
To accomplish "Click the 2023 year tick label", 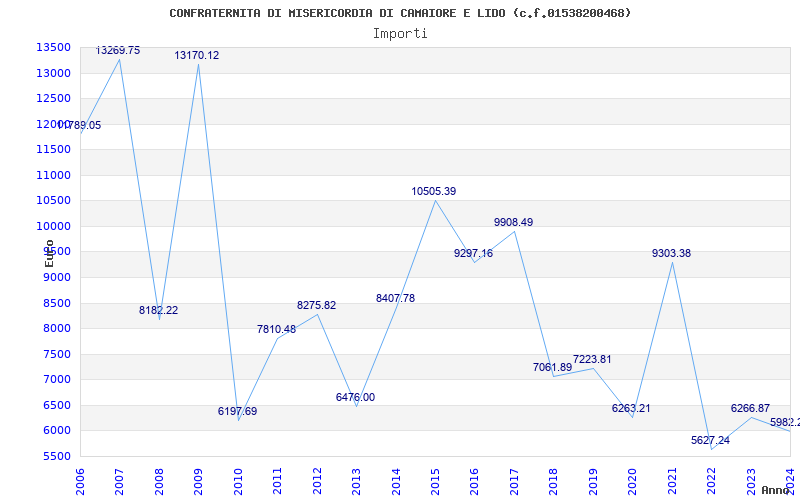I will click(x=751, y=482).
